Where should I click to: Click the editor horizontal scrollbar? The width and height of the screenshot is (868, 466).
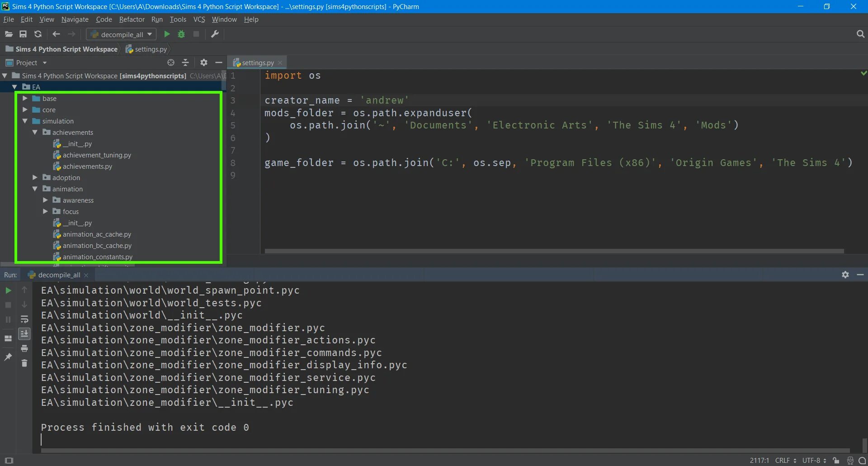pyautogui.click(x=554, y=251)
